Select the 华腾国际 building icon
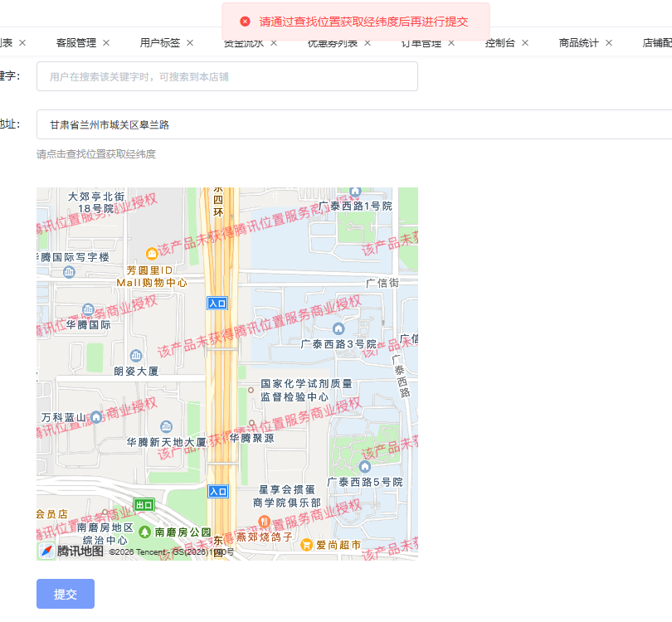 click(88, 309)
